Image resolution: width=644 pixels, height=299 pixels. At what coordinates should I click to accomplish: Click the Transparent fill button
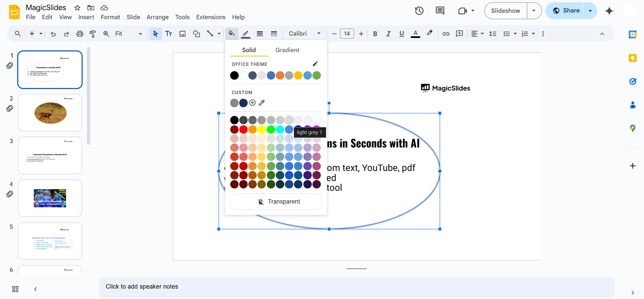[276, 202]
